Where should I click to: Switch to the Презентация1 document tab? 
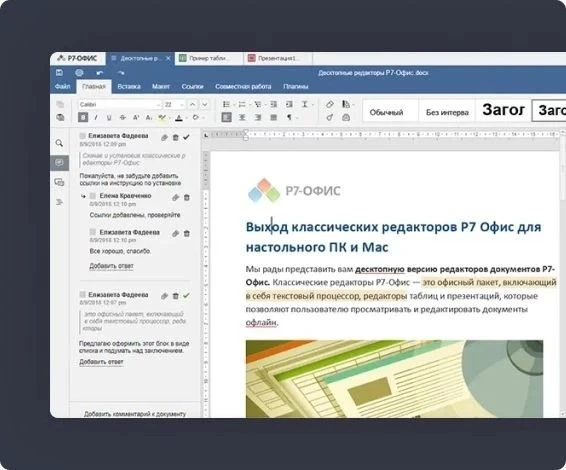278,58
